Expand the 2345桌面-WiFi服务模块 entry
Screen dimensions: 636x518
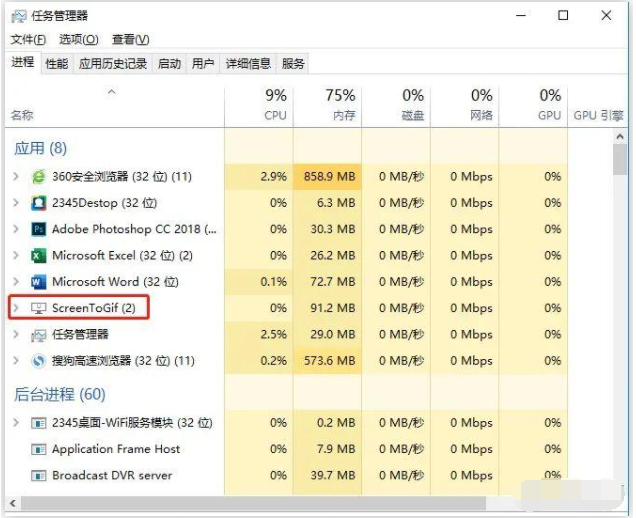tap(16, 423)
